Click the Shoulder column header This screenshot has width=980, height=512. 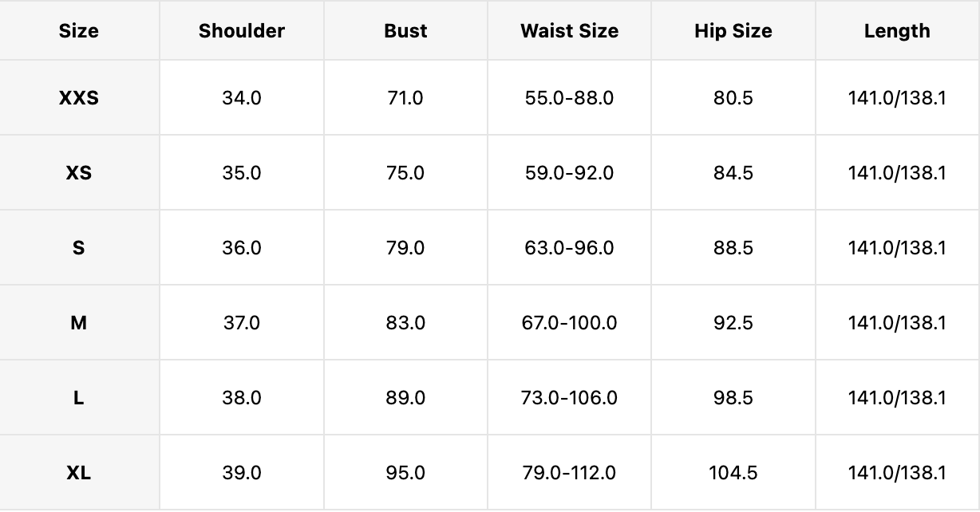(242, 31)
